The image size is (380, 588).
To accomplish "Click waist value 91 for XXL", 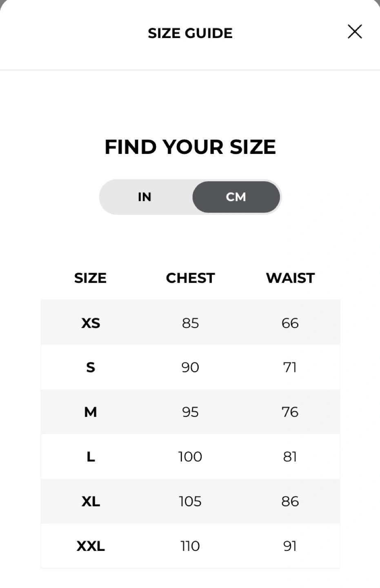I will (290, 546).
